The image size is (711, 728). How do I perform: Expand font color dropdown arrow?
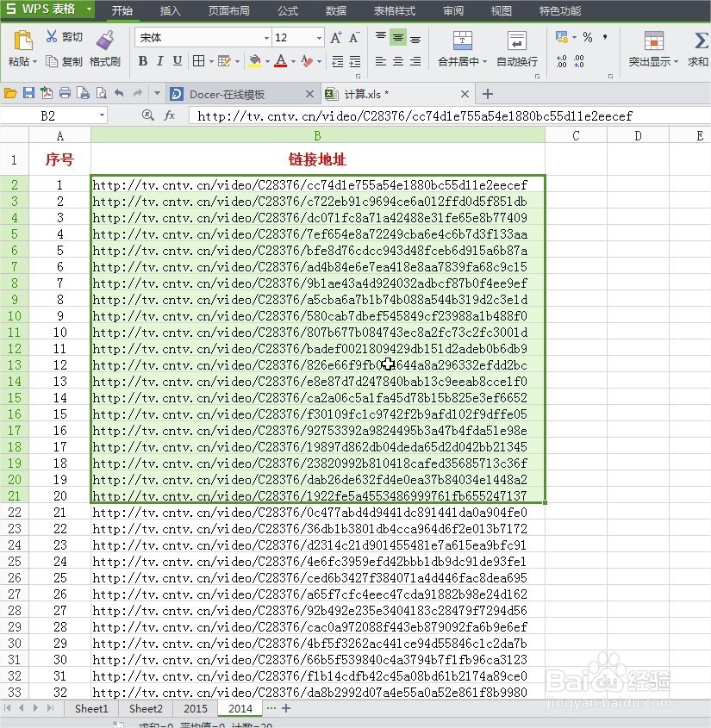click(x=294, y=61)
